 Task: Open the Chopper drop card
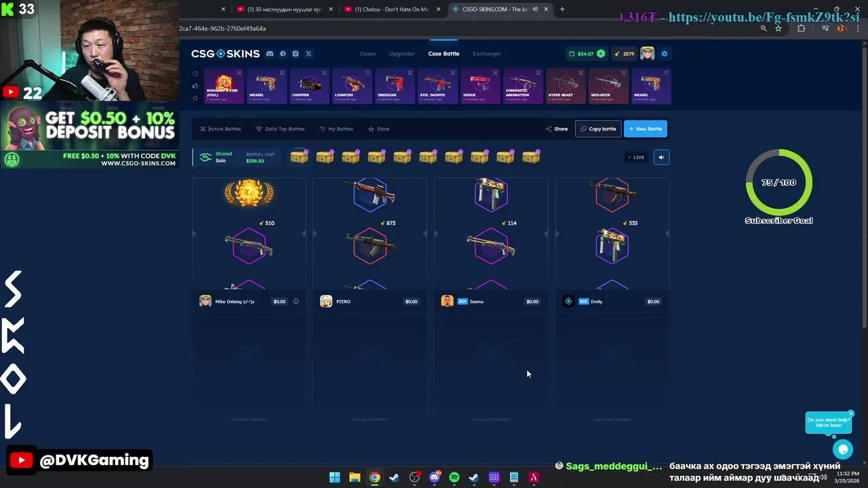(309, 86)
